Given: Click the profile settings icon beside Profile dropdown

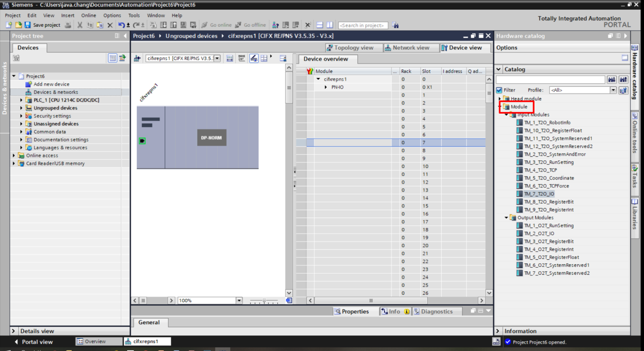Looking at the screenshot, I should pos(623,90).
